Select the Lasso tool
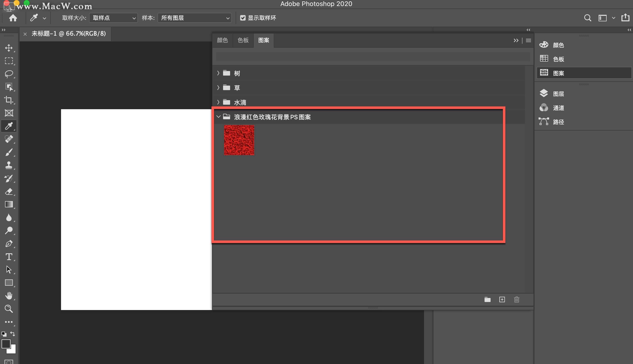Viewport: 633px width, 364px height. tap(9, 74)
